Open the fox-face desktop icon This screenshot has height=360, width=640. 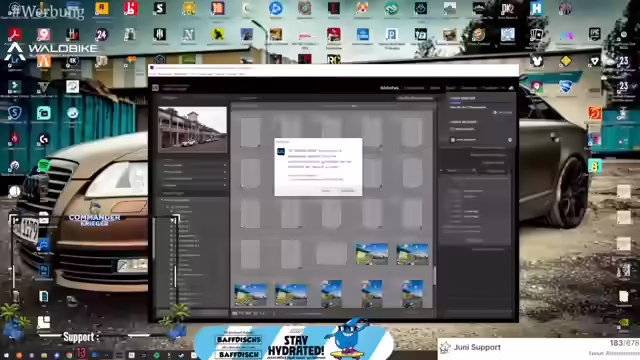(x=362, y=8)
